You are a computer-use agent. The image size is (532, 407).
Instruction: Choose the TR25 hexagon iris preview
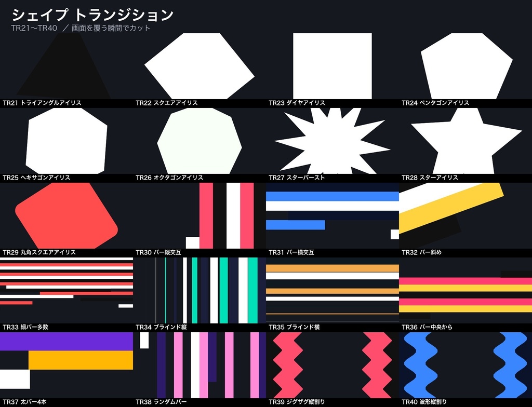click(66, 141)
